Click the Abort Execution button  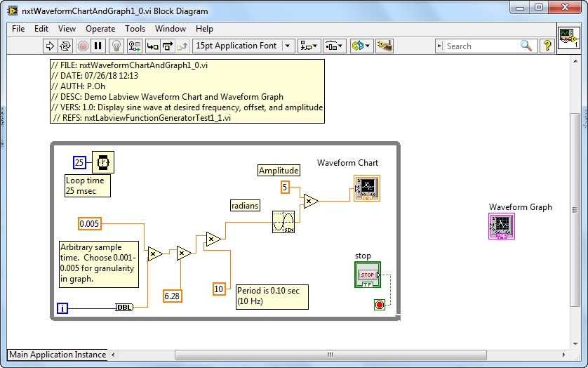pos(83,46)
